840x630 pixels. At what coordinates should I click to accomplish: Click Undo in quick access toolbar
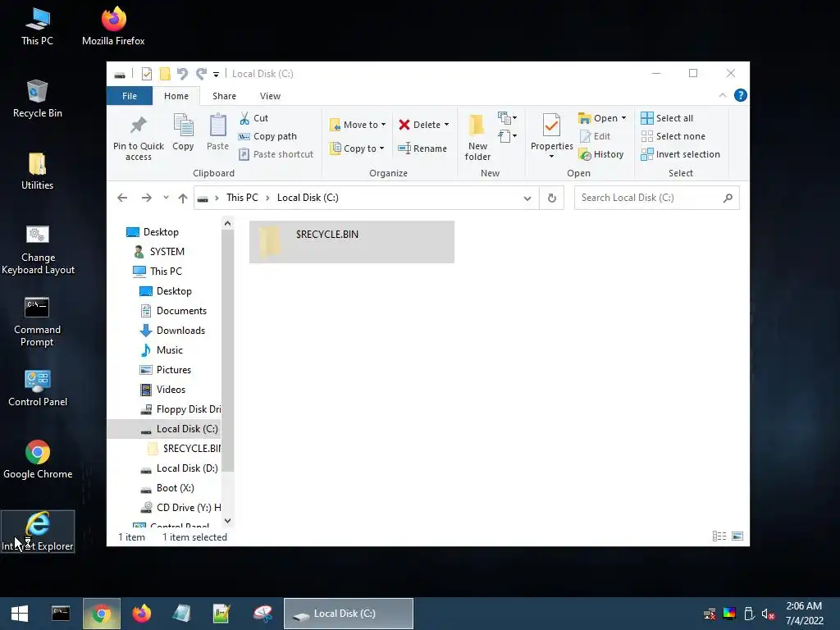pyautogui.click(x=183, y=74)
